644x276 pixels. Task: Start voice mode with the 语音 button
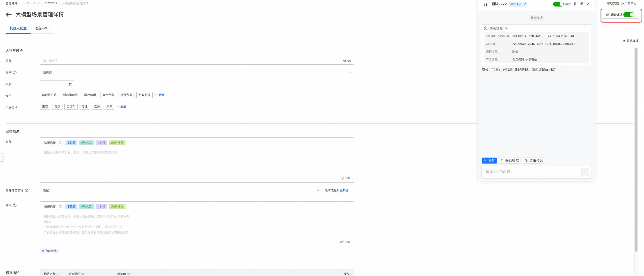[489, 161]
